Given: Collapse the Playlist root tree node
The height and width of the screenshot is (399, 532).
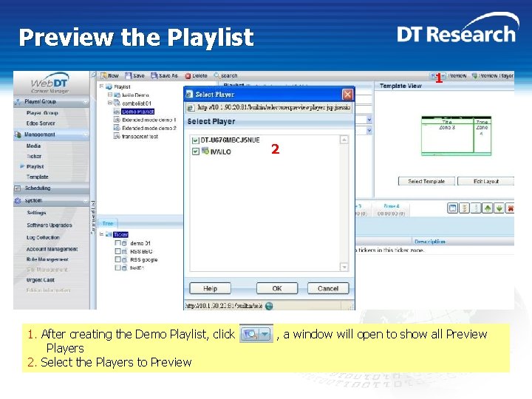Looking at the screenshot, I should [x=101, y=86].
